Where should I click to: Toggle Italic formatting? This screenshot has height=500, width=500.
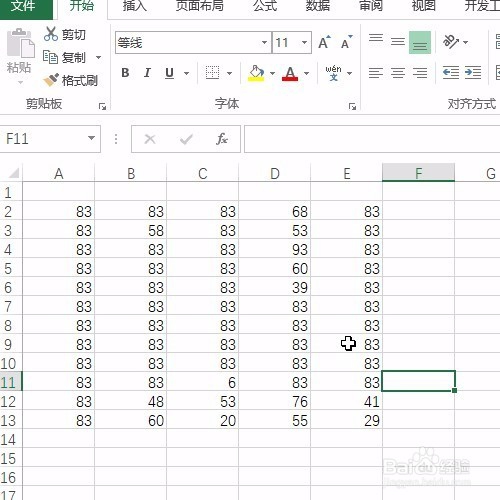point(147,73)
